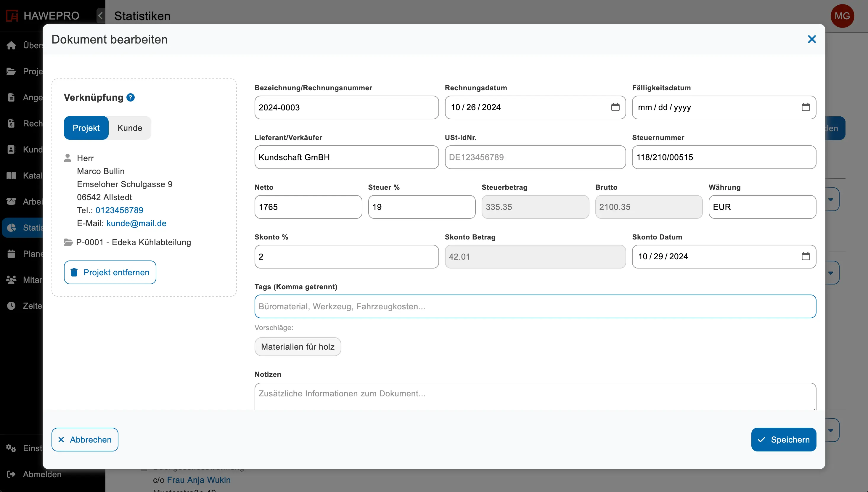Open the Rechnungsdatum calendar picker icon

coord(615,107)
